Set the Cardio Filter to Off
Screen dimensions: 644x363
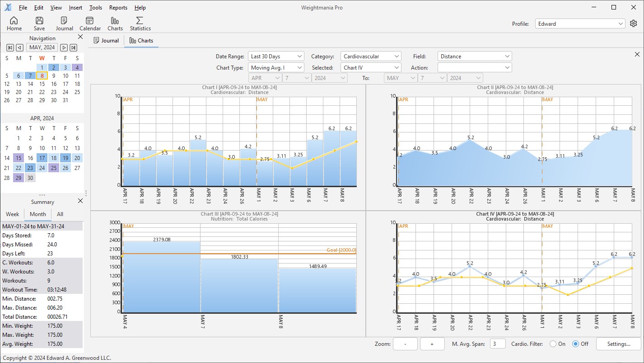point(575,344)
